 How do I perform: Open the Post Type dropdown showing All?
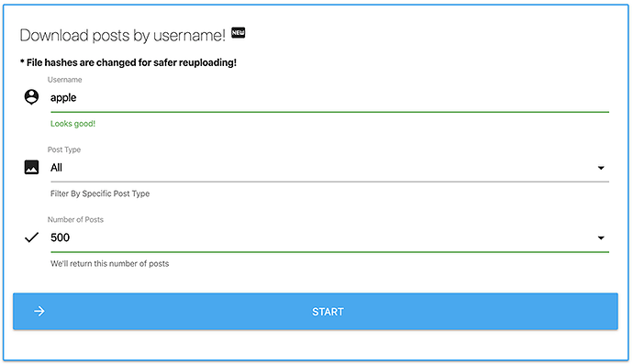(x=329, y=168)
